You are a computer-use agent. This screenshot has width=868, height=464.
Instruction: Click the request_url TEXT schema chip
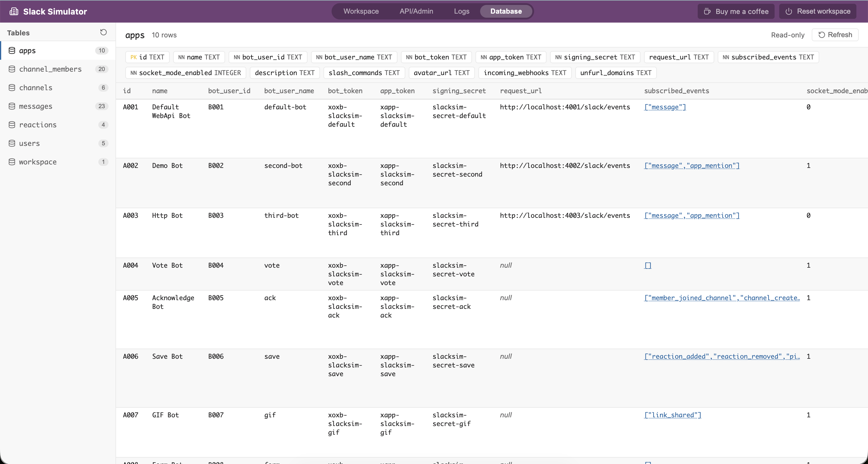pyautogui.click(x=679, y=57)
